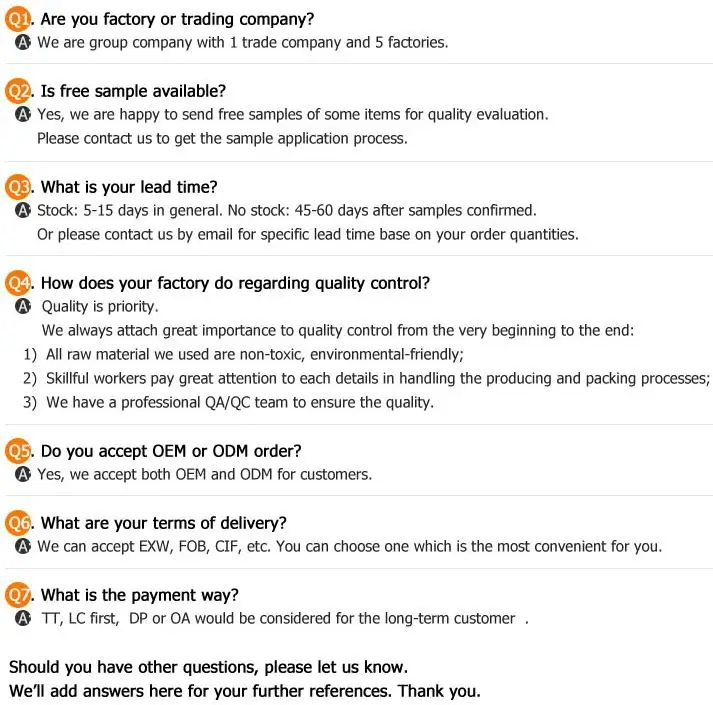Click the orange Q2 badge icon
The width and height of the screenshot is (713, 705).
click(18, 91)
